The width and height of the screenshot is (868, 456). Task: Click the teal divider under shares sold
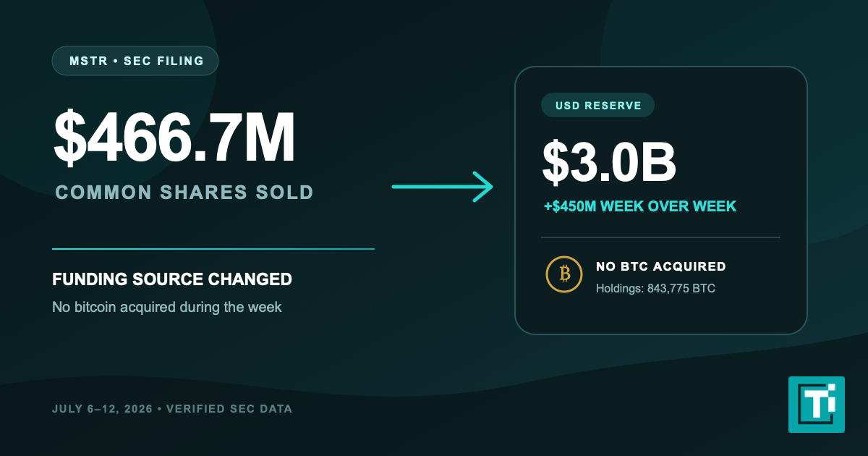point(213,249)
